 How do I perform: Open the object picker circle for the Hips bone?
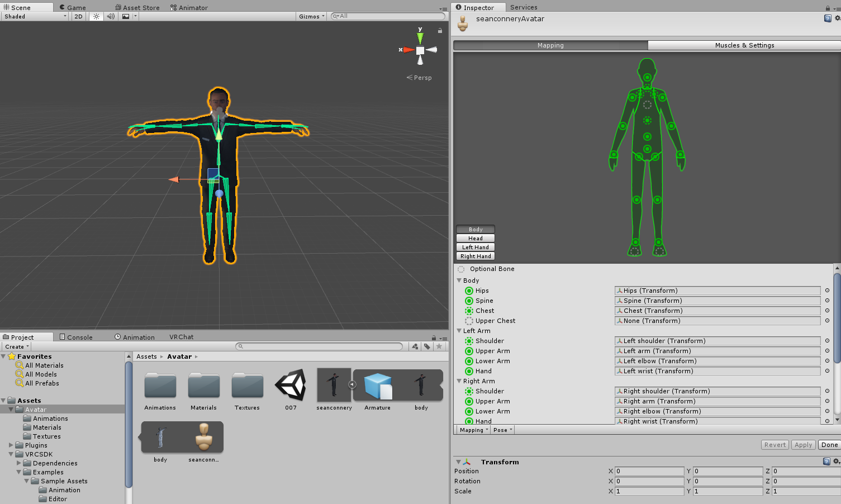827,291
